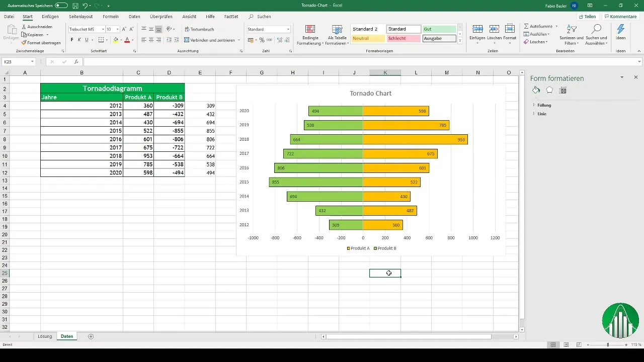Add a new sheet with plus button
Screen dimensions: 644x362
[x=91, y=336]
